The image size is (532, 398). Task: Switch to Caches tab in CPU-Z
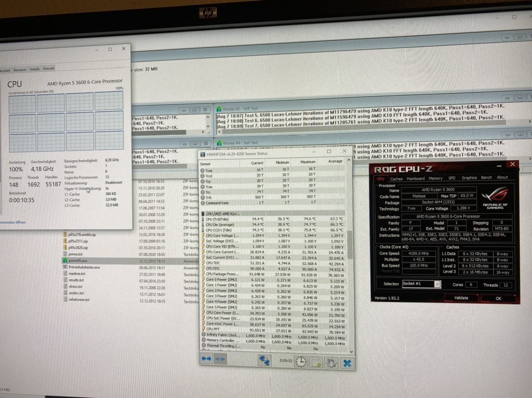[x=396, y=179]
